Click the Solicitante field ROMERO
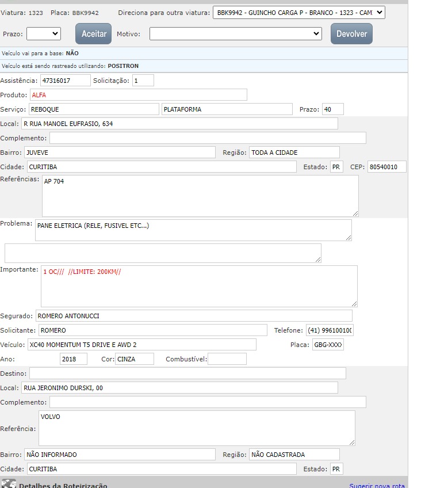 point(153,330)
